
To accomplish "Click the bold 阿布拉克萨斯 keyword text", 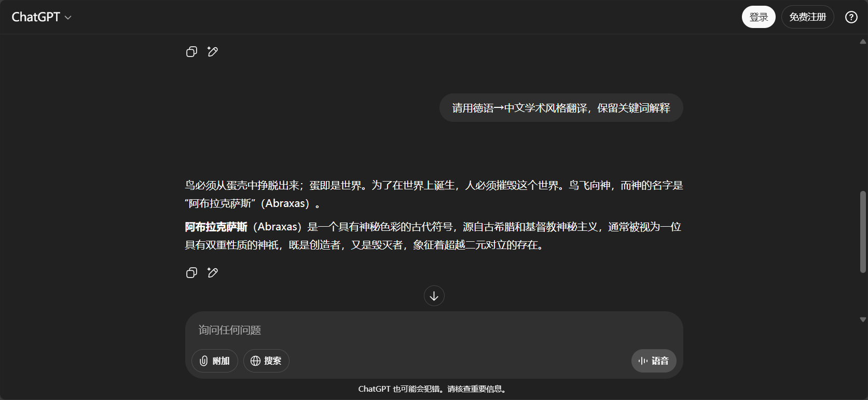I will click(216, 227).
